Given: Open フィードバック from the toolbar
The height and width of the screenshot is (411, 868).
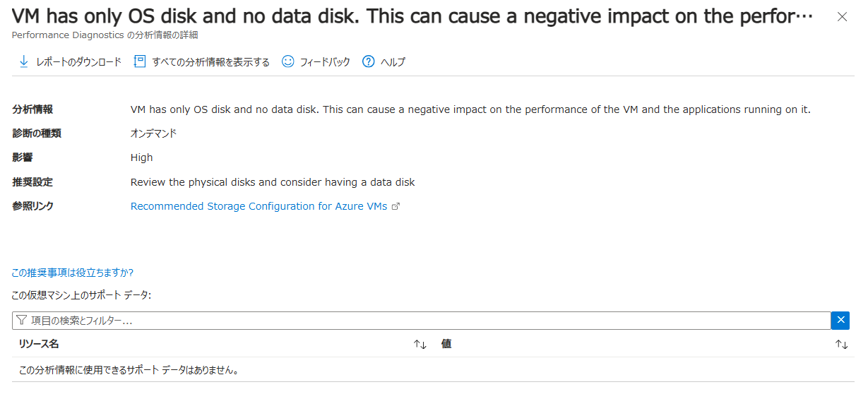Looking at the screenshot, I should tap(325, 62).
